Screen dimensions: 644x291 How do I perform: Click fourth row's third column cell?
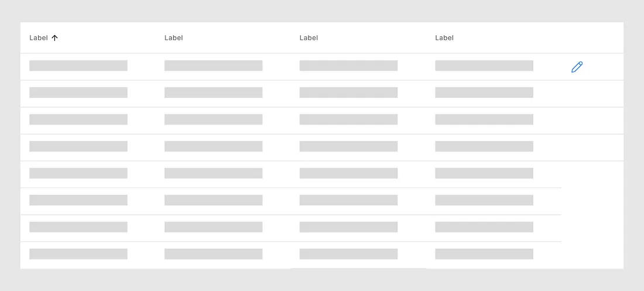(x=348, y=146)
